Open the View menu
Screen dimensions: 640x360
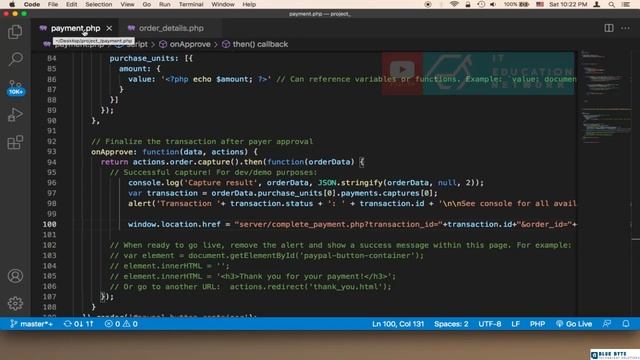coord(127,4)
